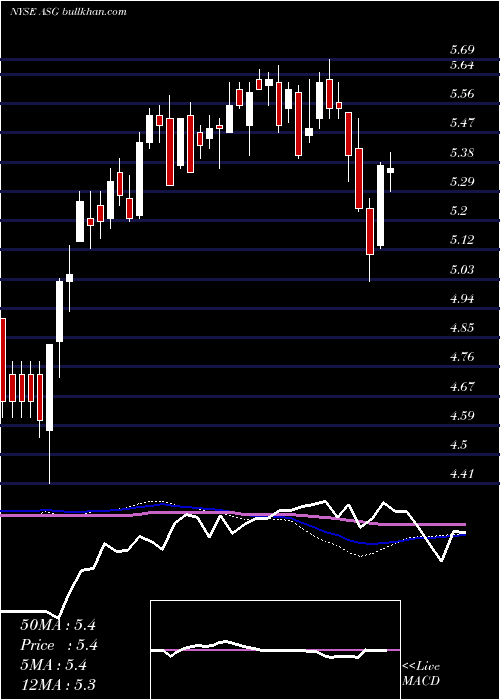Select the 4.41 price axis label
This screenshot has width=500, height=700.
pyautogui.click(x=462, y=474)
